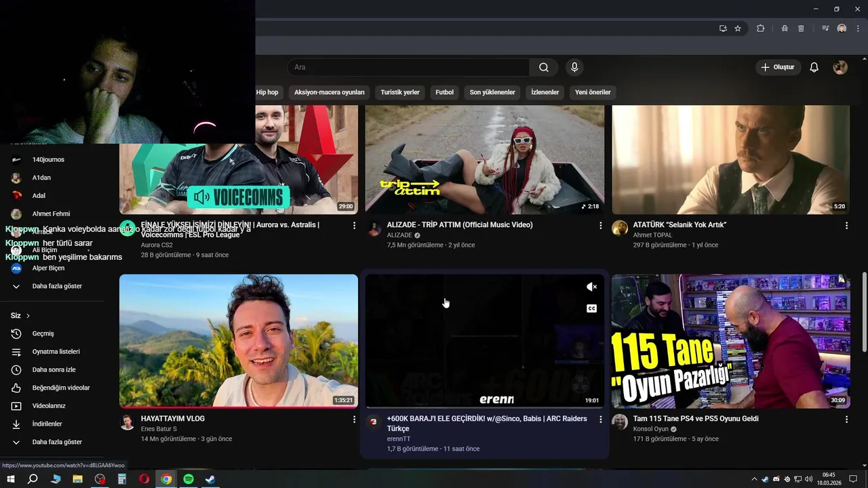
Task: Click the install app icon in address bar
Action: click(x=723, y=28)
